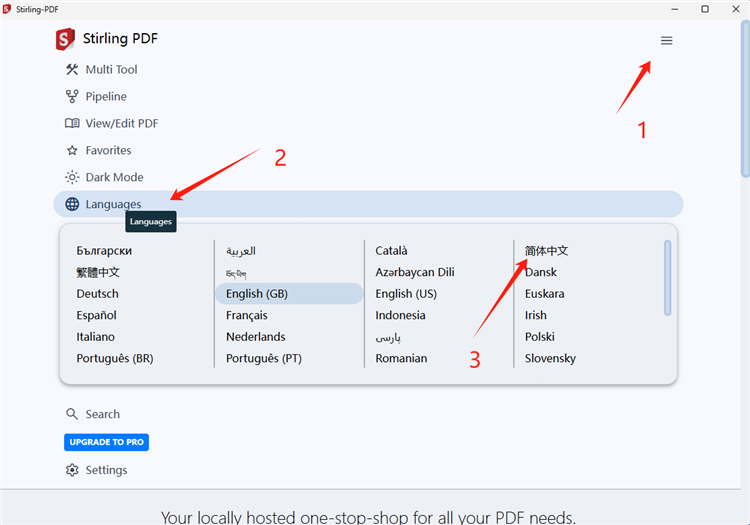This screenshot has width=750, height=525.
Task: Select Български language
Action: click(104, 251)
